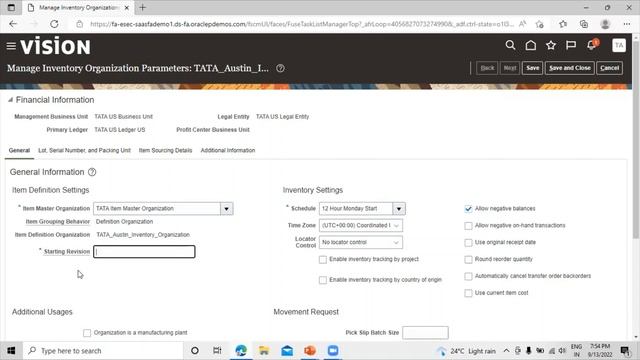Image resolution: width=640 pixels, height=360 pixels.
Task: Open Task View on taskbar
Action: 217,351
